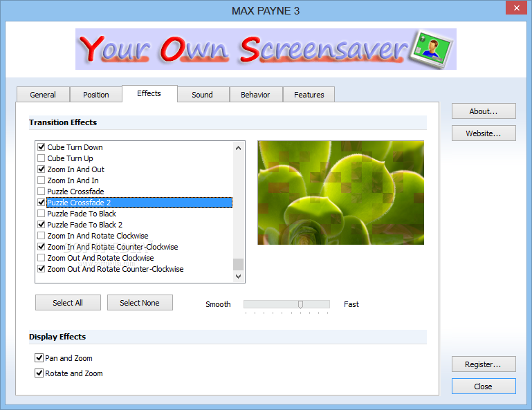Click the Select None button

(140, 303)
